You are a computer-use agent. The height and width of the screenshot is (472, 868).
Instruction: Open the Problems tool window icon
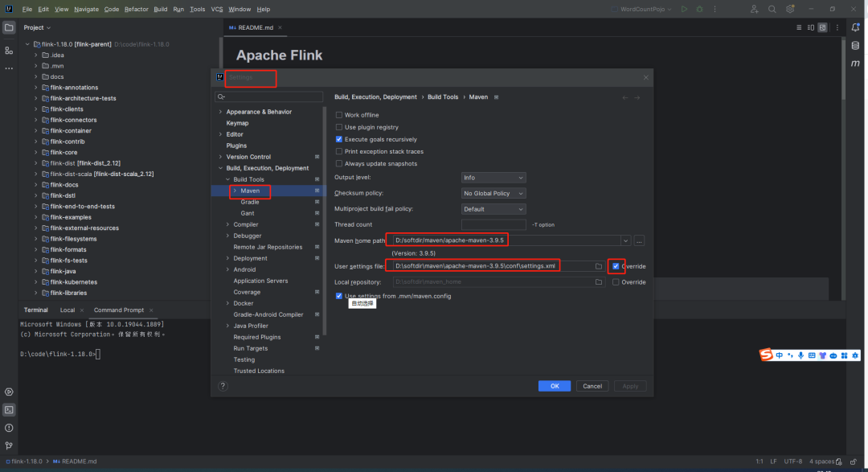click(9, 428)
